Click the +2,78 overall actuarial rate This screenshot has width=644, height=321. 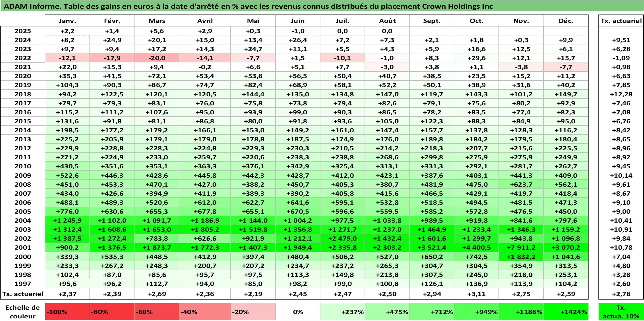point(621,294)
